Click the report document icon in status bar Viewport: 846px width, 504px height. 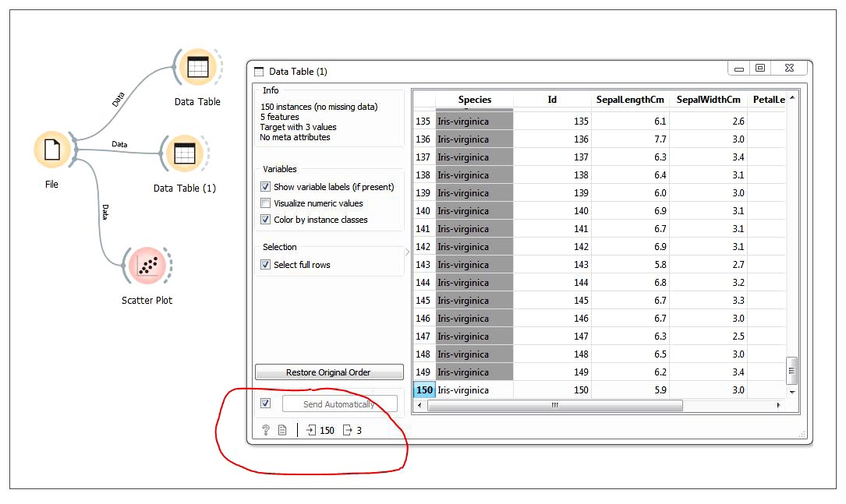point(282,430)
